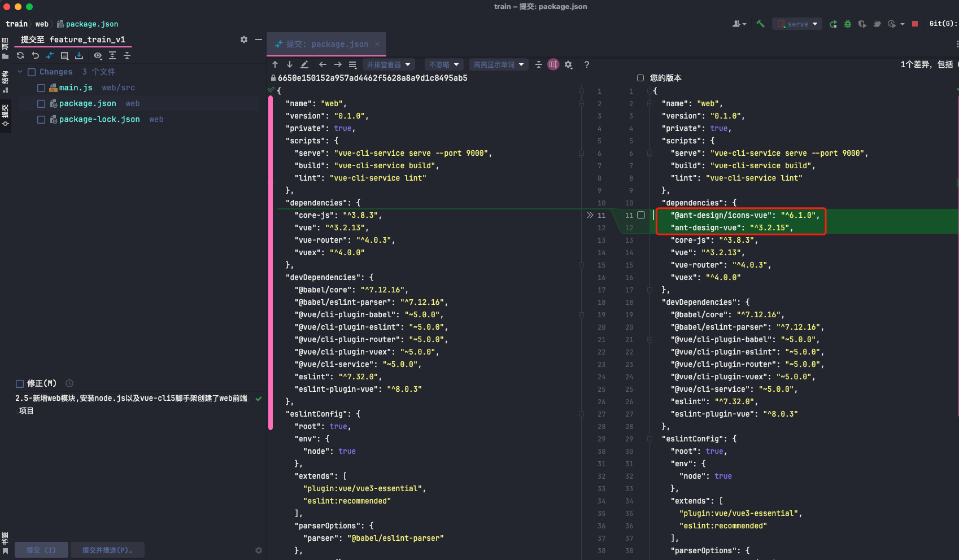Open the profiler run options arrow

point(903,24)
